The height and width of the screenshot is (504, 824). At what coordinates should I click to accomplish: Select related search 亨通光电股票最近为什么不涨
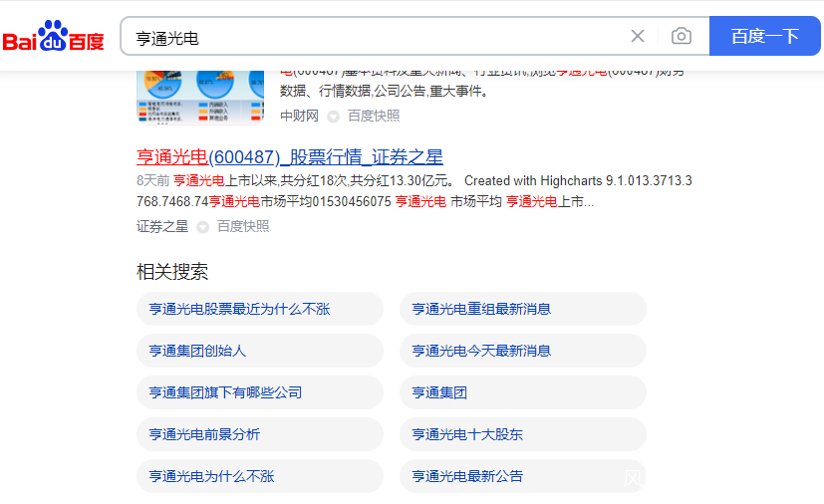[x=260, y=309]
